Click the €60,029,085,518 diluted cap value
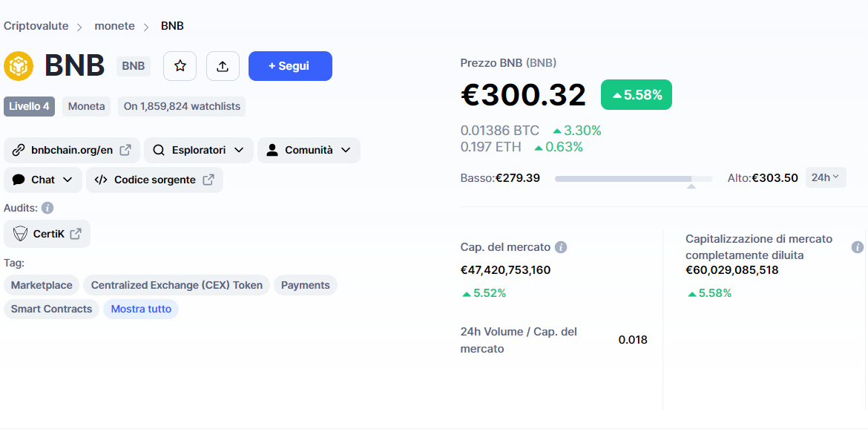Image resolution: width=868 pixels, height=432 pixels. [731, 270]
